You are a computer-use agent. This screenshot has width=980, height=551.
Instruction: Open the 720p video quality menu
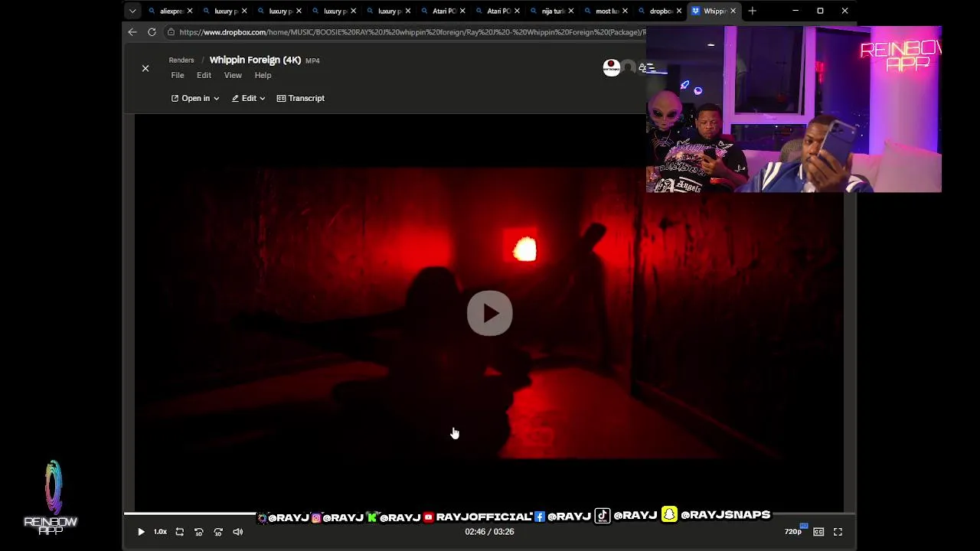click(794, 531)
